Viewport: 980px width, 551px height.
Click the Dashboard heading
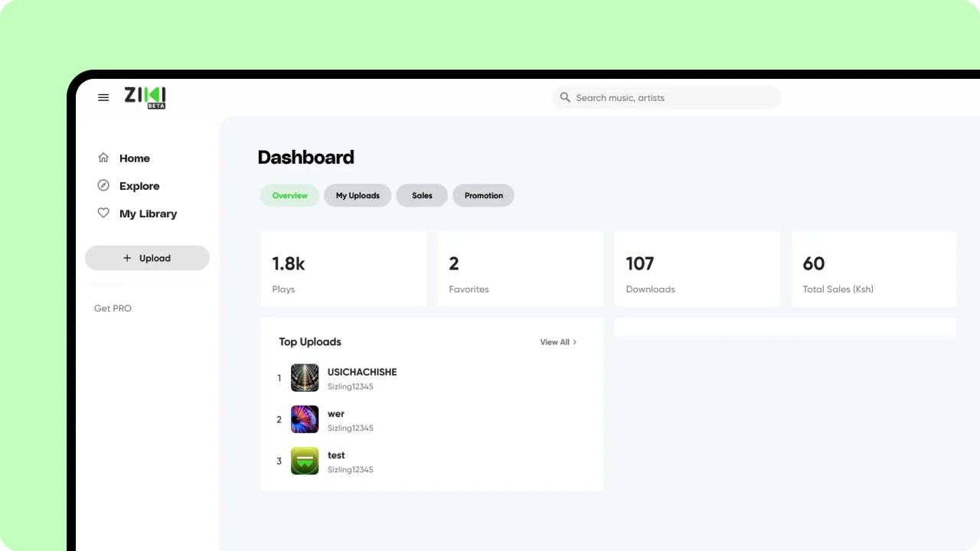click(x=306, y=157)
